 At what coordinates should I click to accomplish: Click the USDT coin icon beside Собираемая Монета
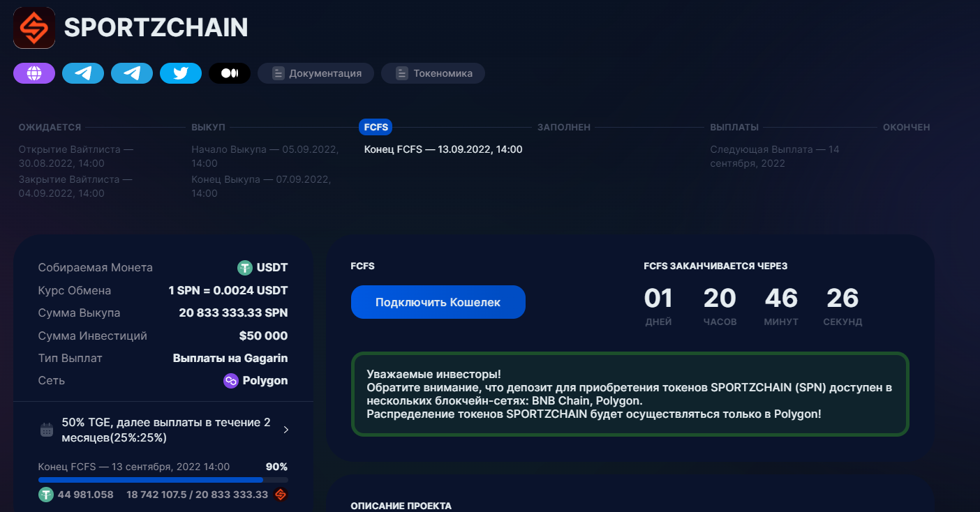click(244, 268)
